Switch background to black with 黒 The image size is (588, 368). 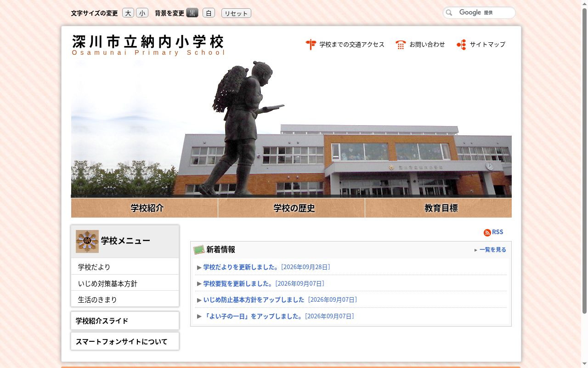192,13
